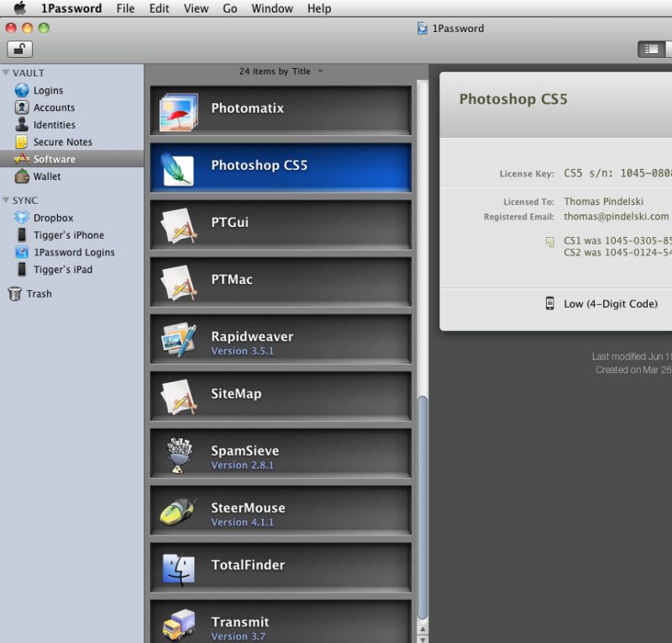
Task: Click the item list scrollbar thumb
Action: [x=423, y=508]
